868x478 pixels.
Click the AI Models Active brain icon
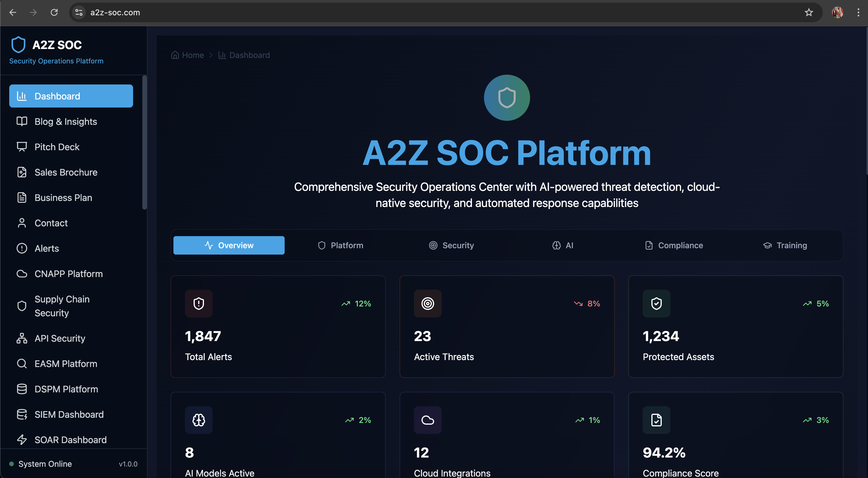(199, 420)
